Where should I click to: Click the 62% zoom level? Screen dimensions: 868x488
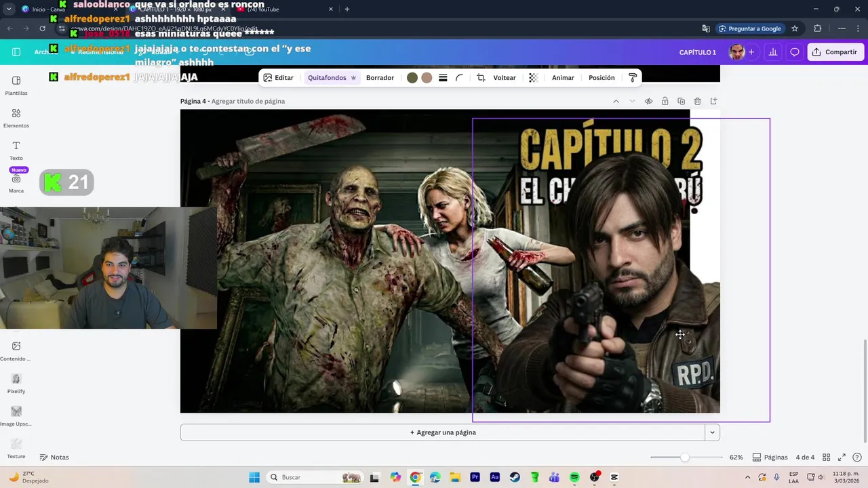pos(736,457)
